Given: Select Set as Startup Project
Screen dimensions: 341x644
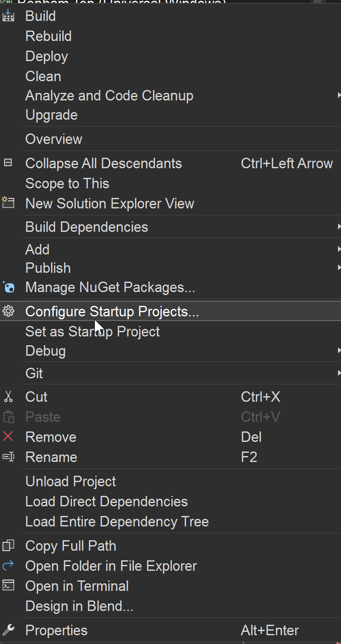Looking at the screenshot, I should pos(92,331).
